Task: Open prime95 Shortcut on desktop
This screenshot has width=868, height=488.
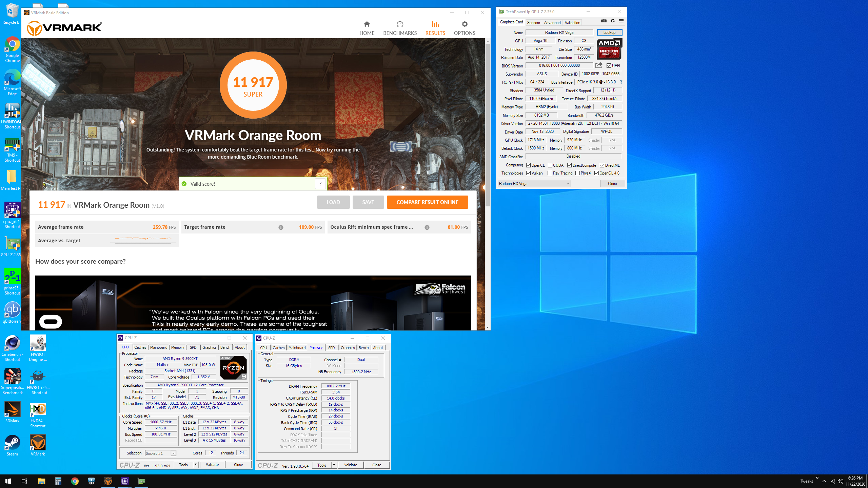Action: pyautogui.click(x=12, y=282)
